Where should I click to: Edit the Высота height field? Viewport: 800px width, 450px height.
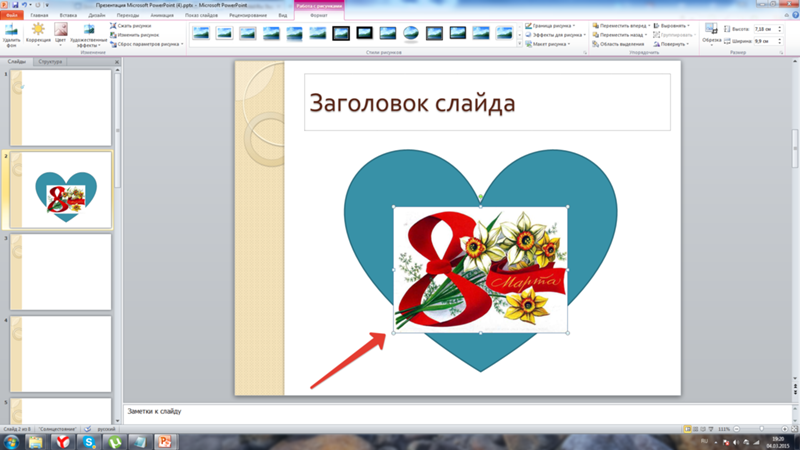[x=765, y=29]
